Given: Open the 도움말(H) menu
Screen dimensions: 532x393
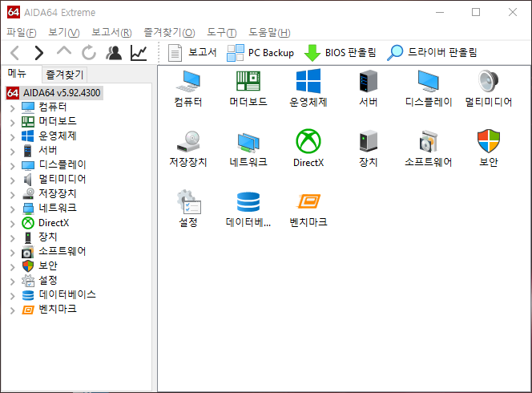Looking at the screenshot, I should click(269, 33).
